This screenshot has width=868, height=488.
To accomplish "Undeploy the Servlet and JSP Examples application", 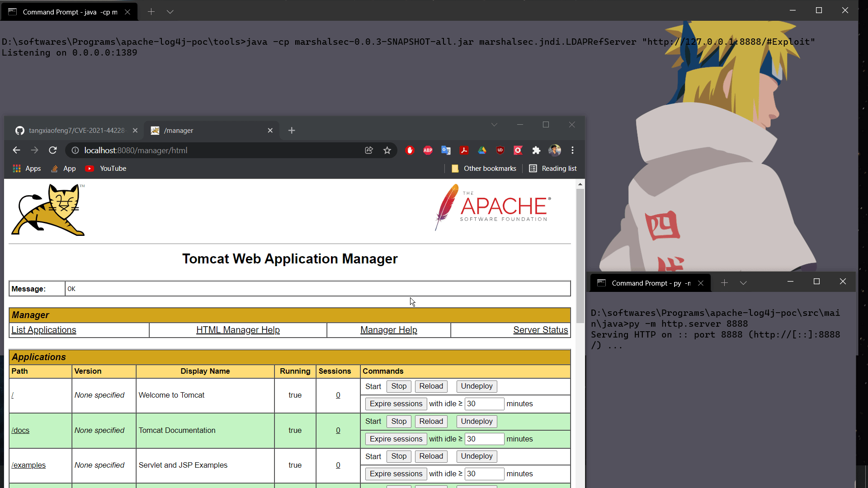I will (476, 456).
